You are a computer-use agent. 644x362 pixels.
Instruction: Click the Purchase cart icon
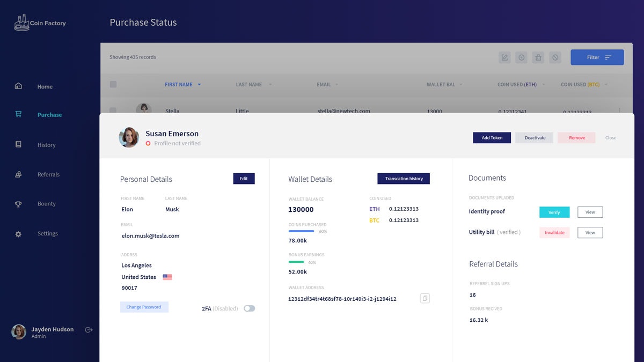coord(18,114)
